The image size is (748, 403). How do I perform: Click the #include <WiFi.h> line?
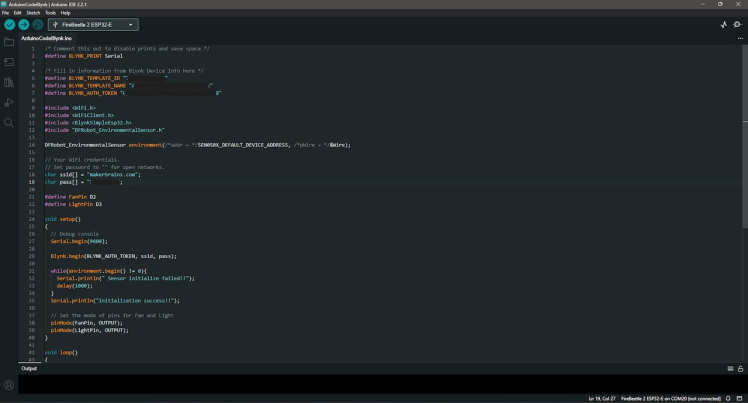click(x=70, y=108)
